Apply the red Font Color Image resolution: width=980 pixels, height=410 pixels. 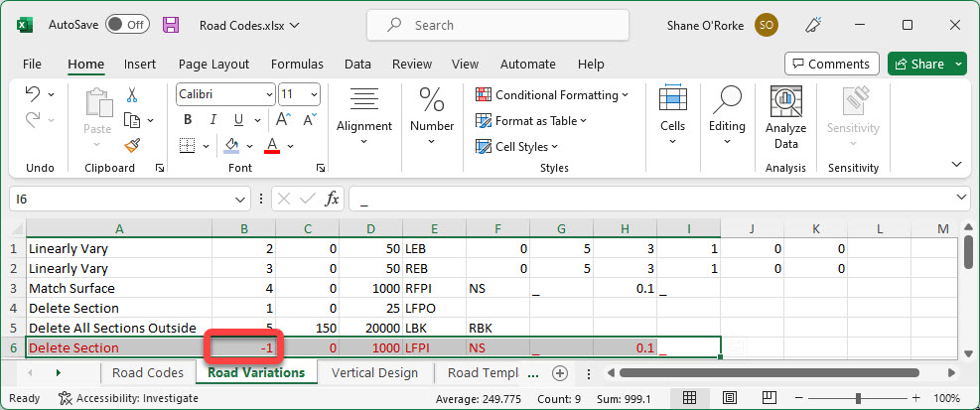tap(272, 146)
